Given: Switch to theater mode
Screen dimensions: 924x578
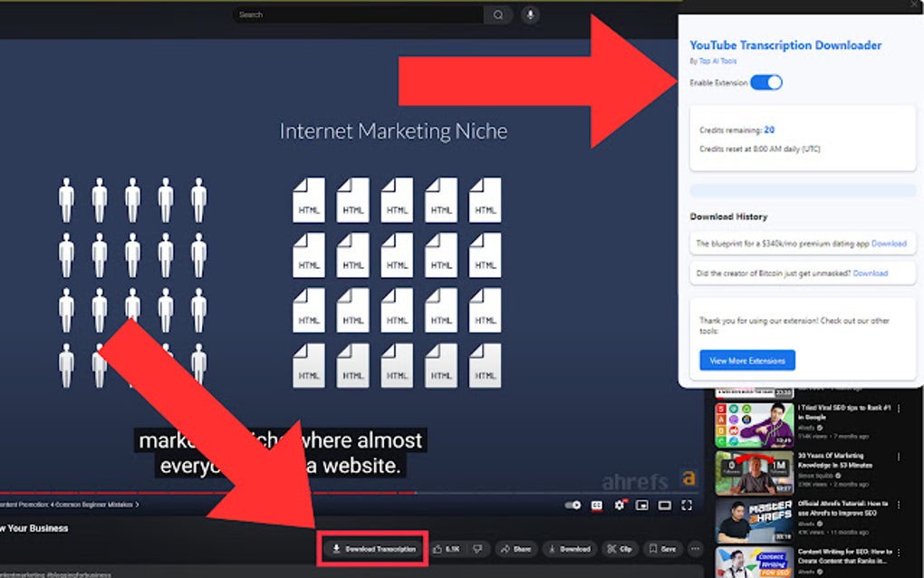Looking at the screenshot, I should (666, 506).
